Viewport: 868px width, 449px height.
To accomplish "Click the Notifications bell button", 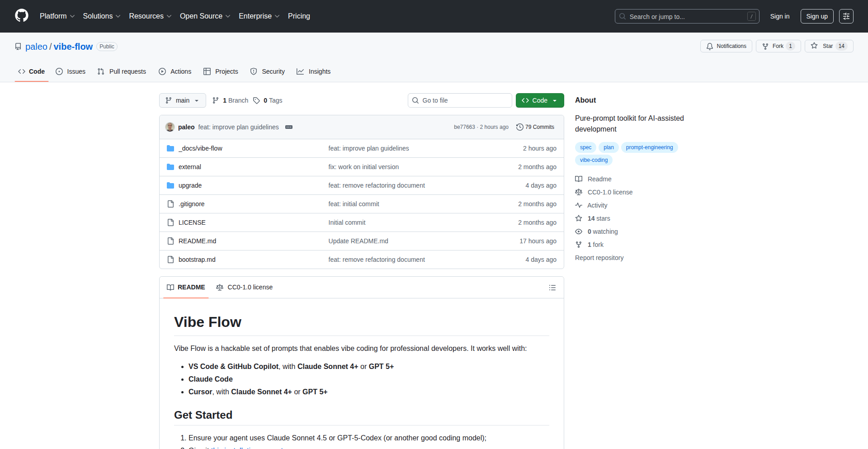I will [726, 46].
